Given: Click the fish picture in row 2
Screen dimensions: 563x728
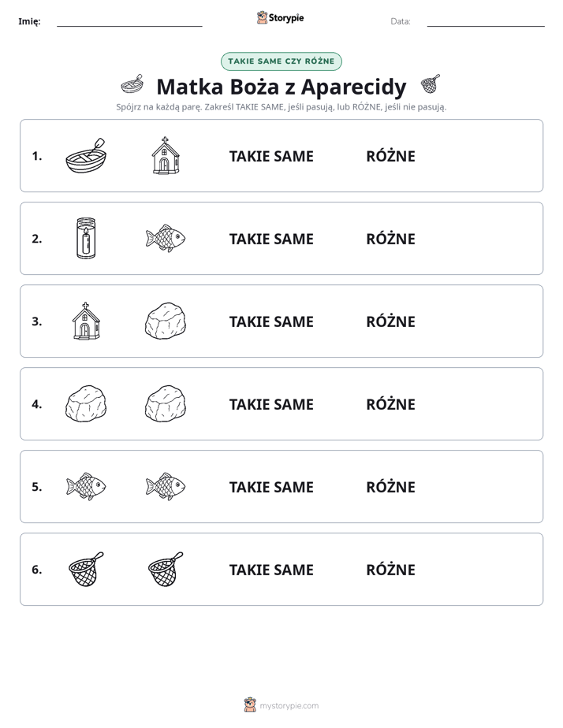Looking at the screenshot, I should click(x=166, y=238).
